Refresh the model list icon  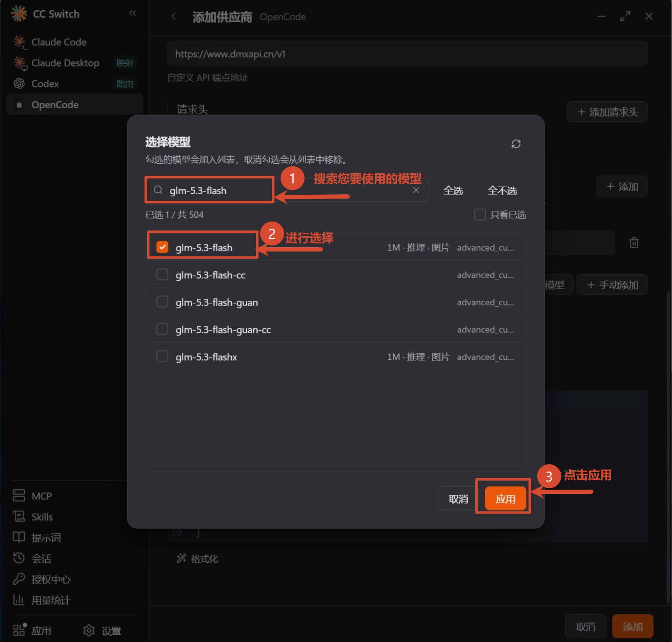tap(516, 144)
